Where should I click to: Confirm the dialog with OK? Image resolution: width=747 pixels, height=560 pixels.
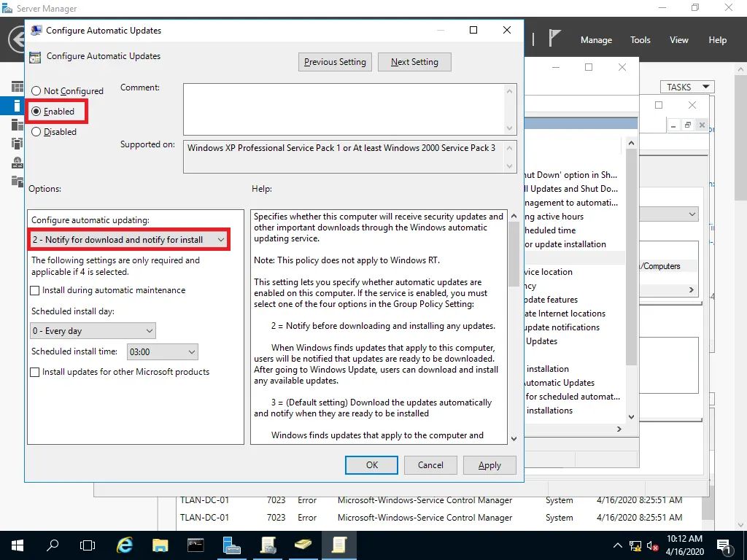point(371,465)
